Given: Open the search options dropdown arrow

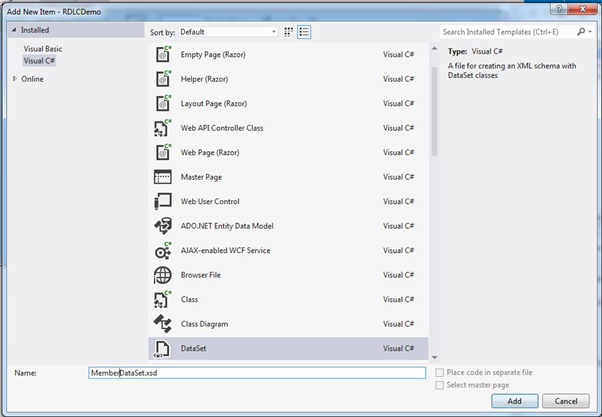Looking at the screenshot, I should (x=590, y=32).
